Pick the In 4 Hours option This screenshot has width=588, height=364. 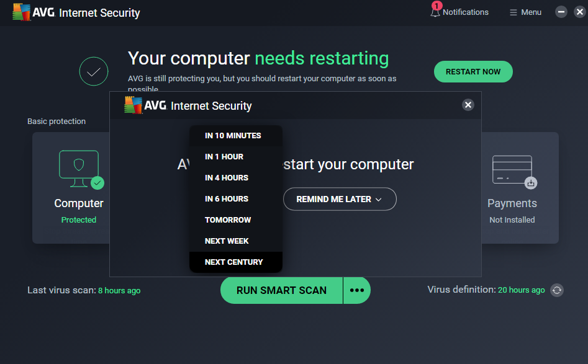(227, 178)
